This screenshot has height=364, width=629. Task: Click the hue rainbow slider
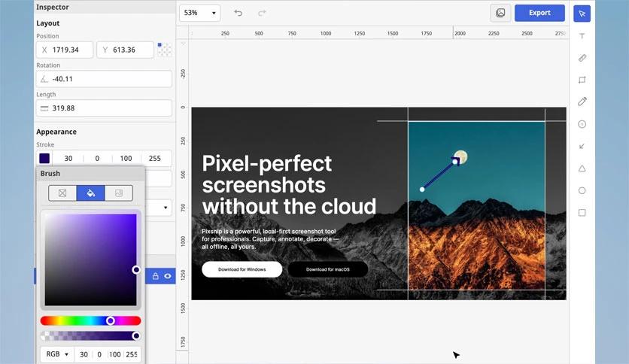(90, 320)
